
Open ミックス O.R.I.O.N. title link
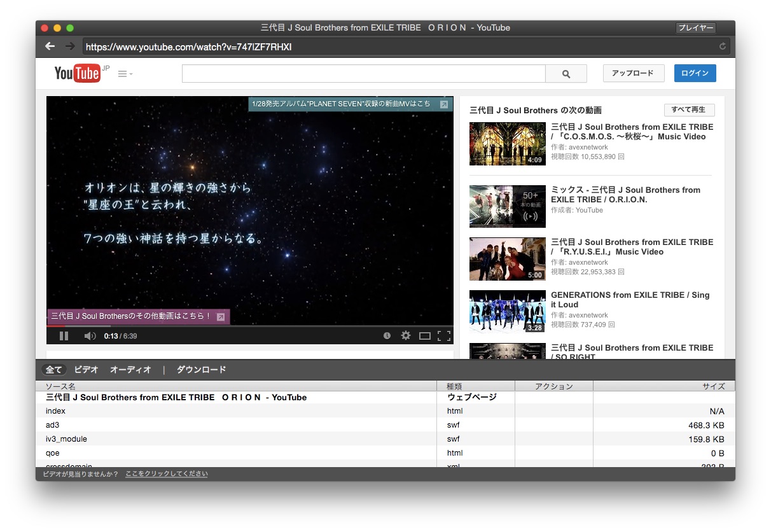pos(625,195)
